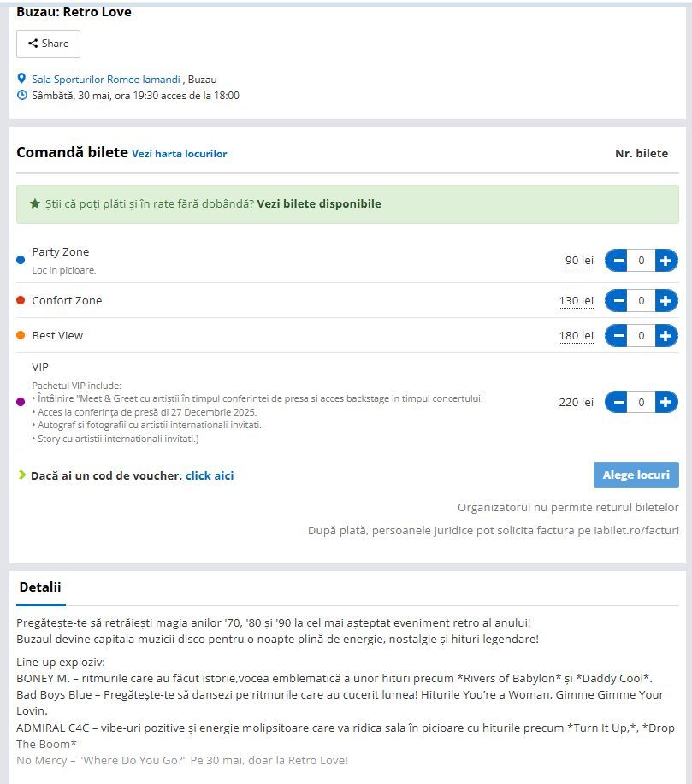The image size is (692, 784).
Task: Open Sala Sporturilor Romeo Iamandi venue link
Action: [x=106, y=80]
